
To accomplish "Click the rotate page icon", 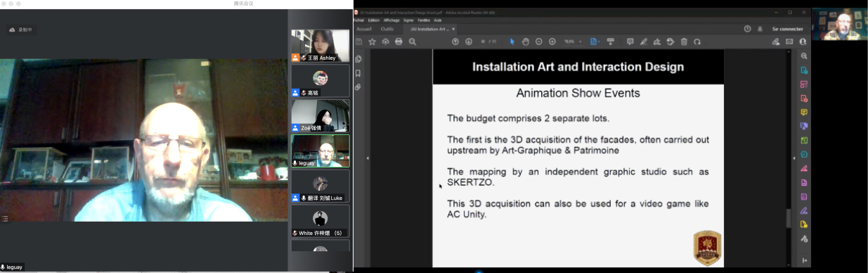I will (697, 42).
